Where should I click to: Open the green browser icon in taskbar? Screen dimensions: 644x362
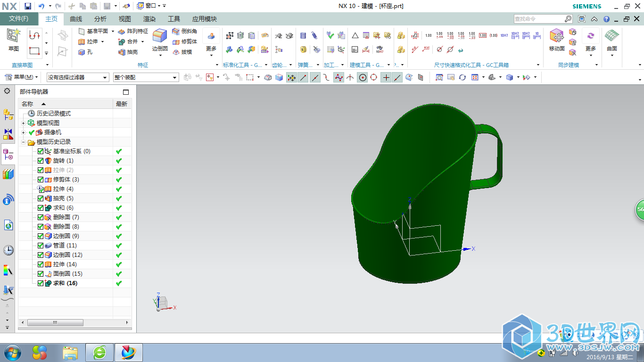point(99,352)
